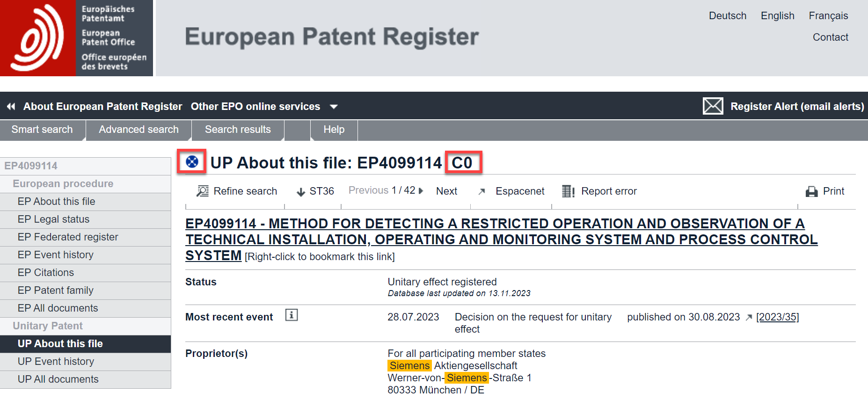Click the printer icon

[811, 191]
